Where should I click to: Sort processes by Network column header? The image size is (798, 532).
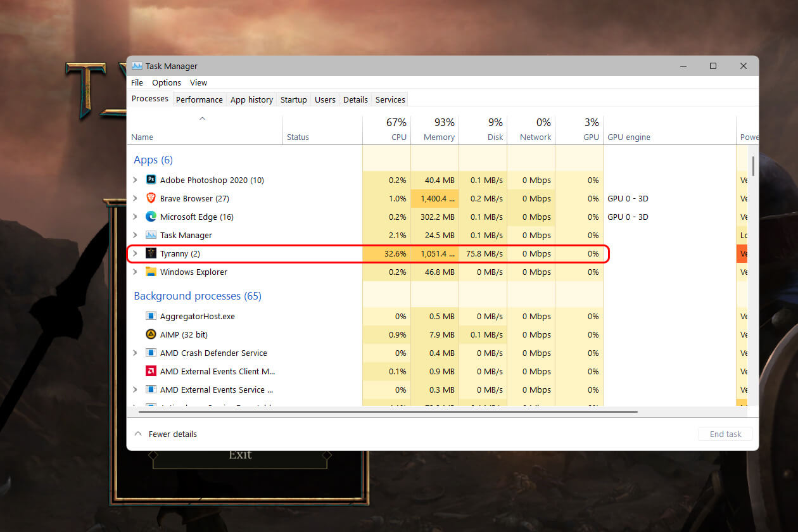click(x=531, y=130)
